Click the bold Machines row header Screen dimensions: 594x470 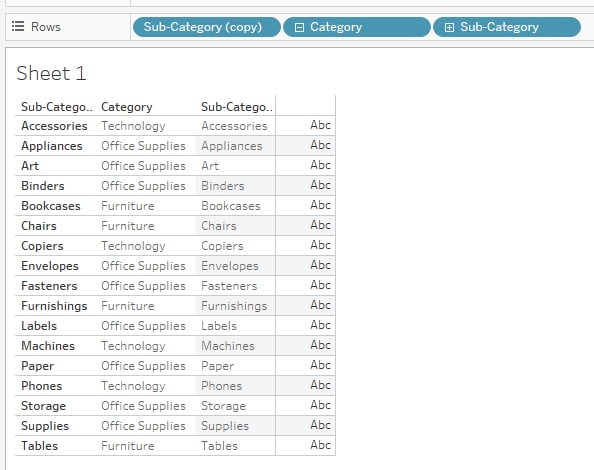click(x=48, y=346)
